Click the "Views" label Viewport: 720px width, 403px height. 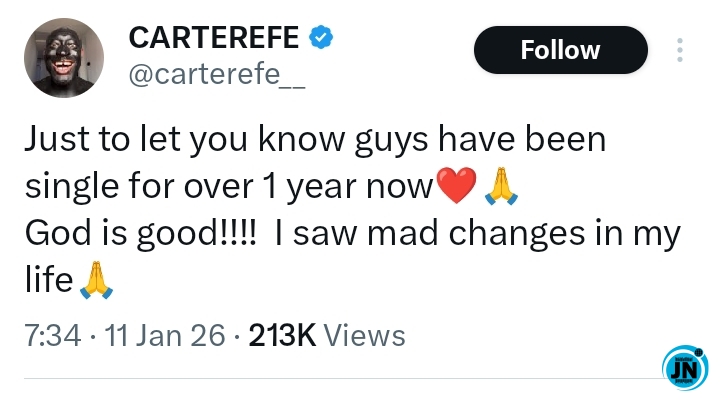click(364, 335)
